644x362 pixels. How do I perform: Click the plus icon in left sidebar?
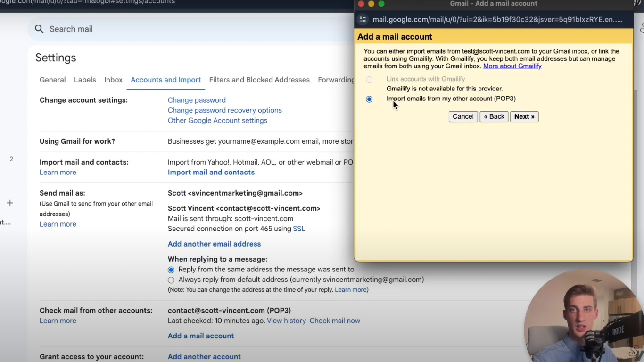[10, 203]
